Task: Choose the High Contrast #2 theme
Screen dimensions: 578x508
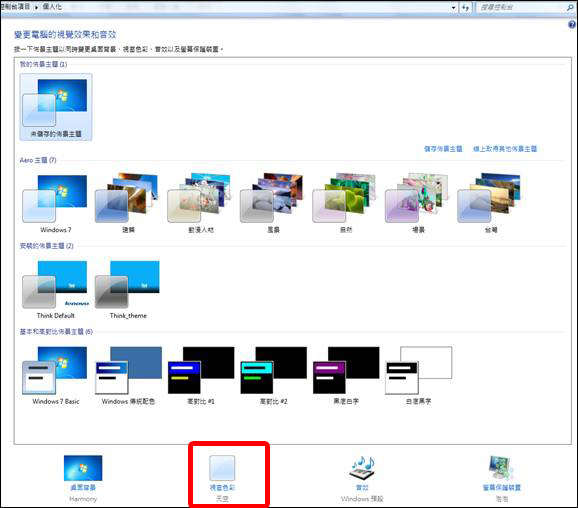Action: click(x=273, y=375)
